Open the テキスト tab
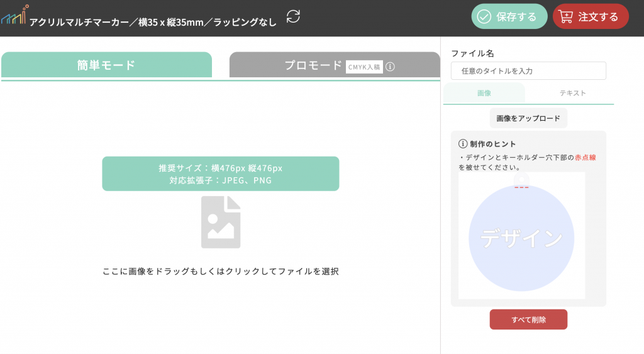The height and width of the screenshot is (354, 644). [x=572, y=93]
